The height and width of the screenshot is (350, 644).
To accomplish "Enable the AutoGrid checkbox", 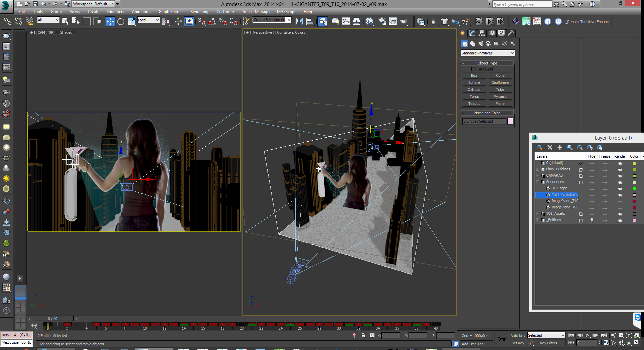I will [x=473, y=69].
